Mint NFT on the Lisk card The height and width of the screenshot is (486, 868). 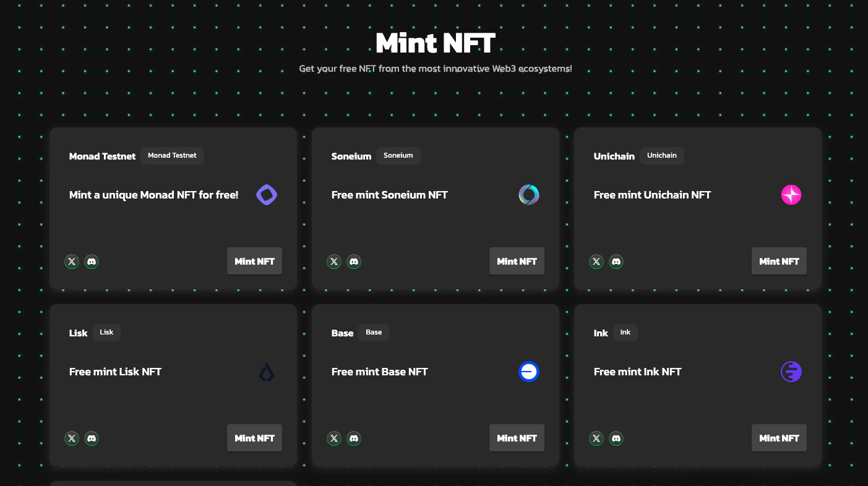point(254,438)
